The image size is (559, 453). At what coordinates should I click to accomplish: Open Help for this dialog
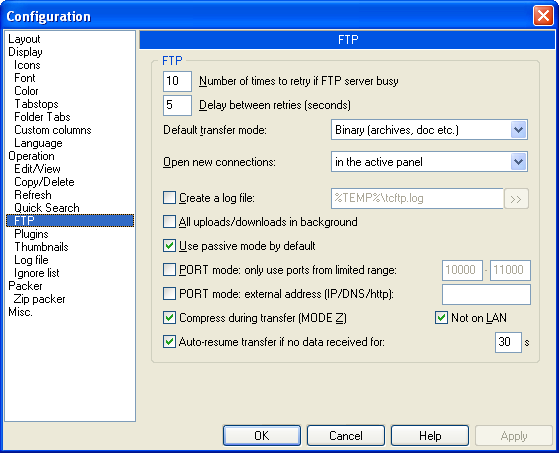click(x=430, y=436)
